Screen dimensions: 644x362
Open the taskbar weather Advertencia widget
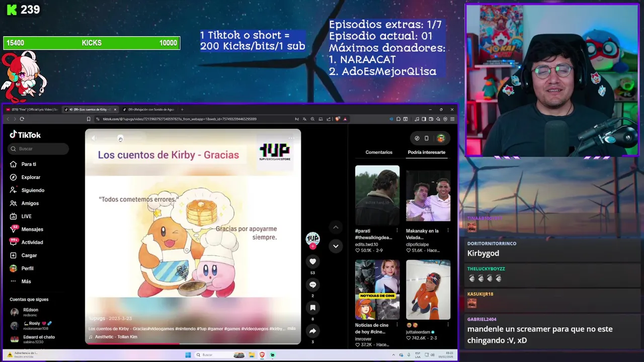(x=22, y=354)
